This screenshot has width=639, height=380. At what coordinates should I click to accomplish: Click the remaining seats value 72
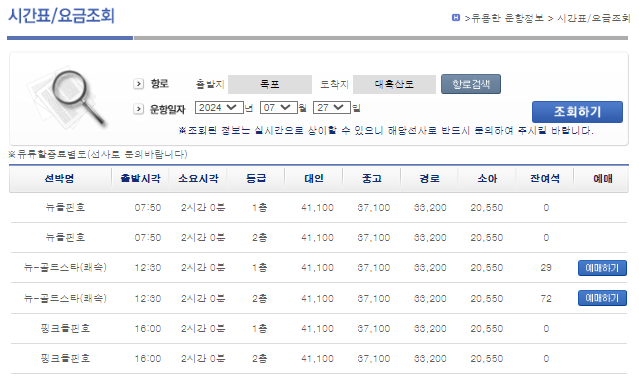[546, 298]
